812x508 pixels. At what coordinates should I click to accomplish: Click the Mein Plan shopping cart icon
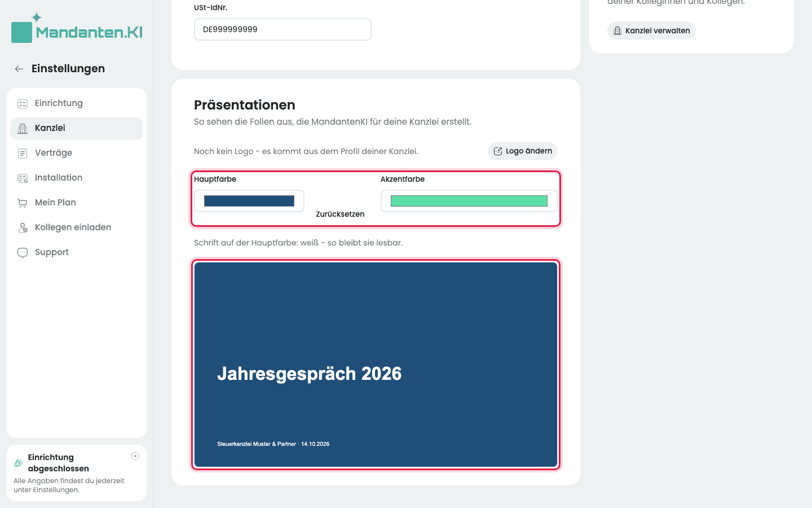23,203
